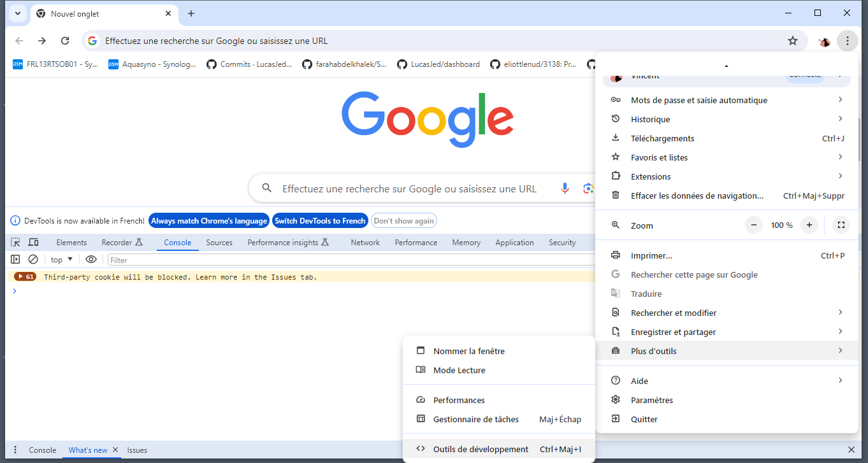
Task: Open a new tab with plus icon
Action: coord(191,13)
